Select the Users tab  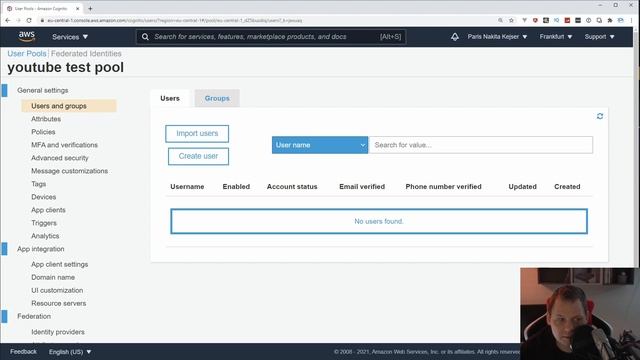pos(170,98)
